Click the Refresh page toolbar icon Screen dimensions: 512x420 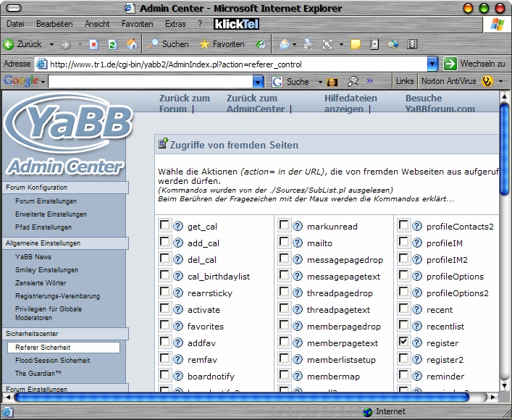pyautogui.click(x=112, y=44)
